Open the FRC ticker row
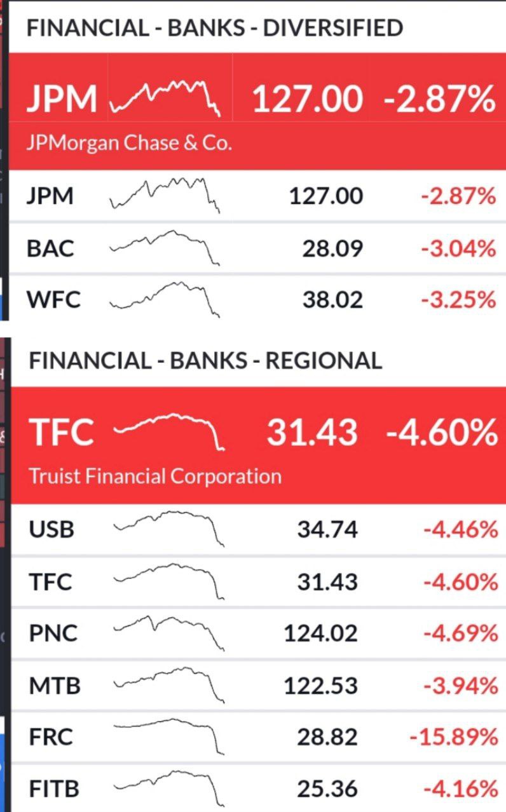This screenshot has width=506, height=812. pyautogui.click(x=51, y=737)
